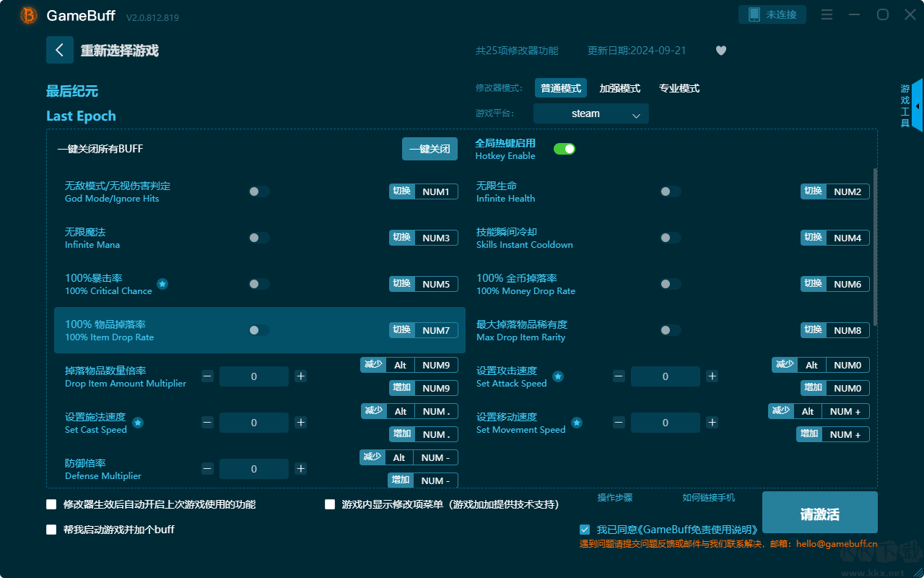Click NUM5 hotkey for 100% Critical Chance
Viewport: 924px width, 578px height.
click(436, 284)
